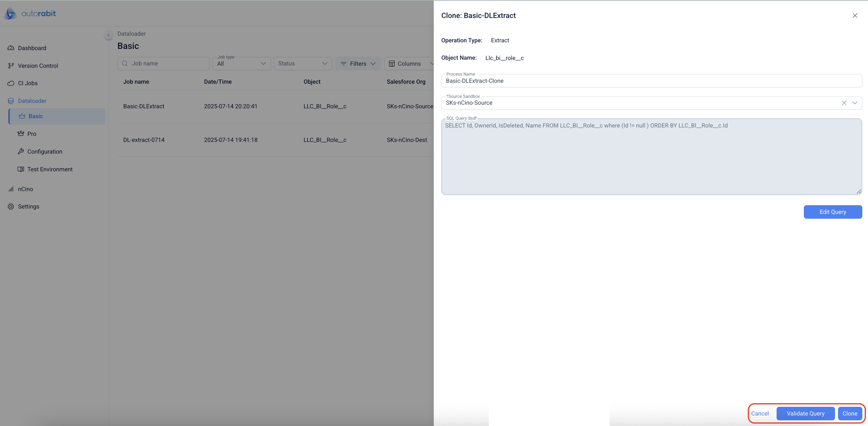Click the Dashboard gauge icon

coord(11,48)
